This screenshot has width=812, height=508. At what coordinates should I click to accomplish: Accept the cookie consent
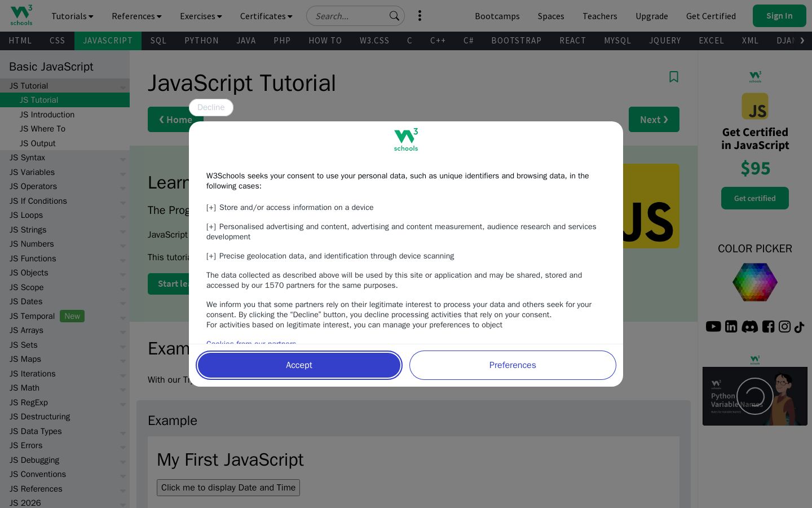click(299, 365)
